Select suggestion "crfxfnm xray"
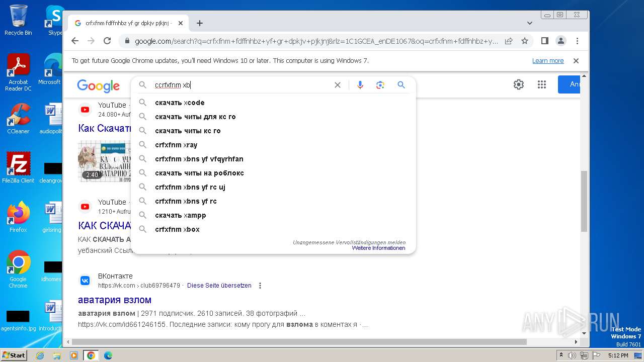This screenshot has width=644, height=362. pos(273,145)
